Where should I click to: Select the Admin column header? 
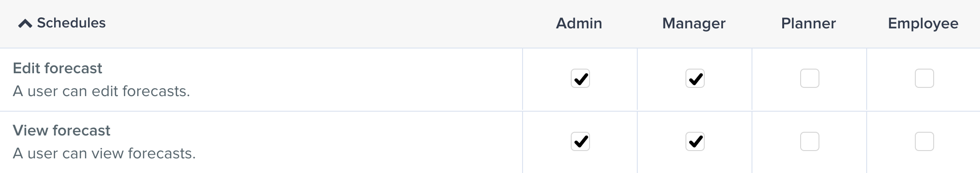(x=579, y=23)
